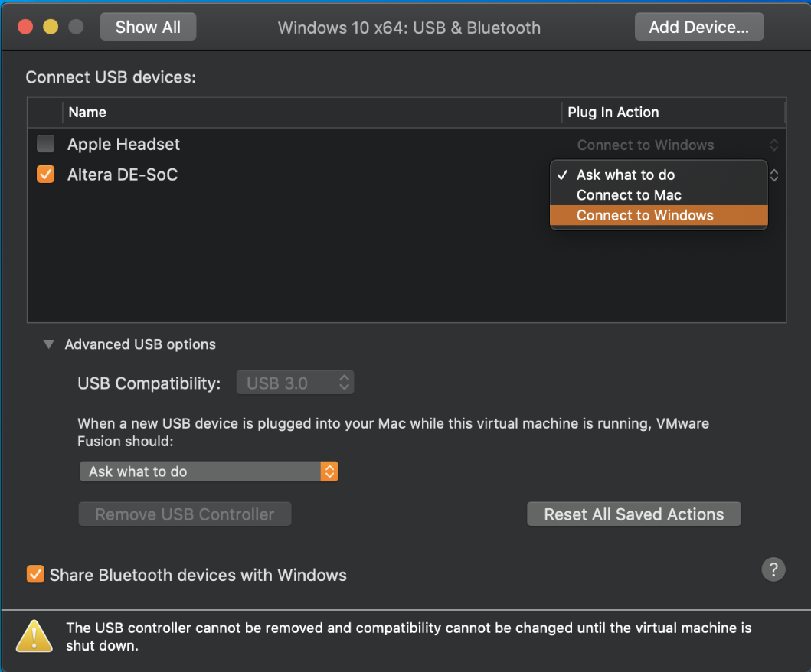Collapse the Advanced USB options section
The height and width of the screenshot is (672, 811).
(48, 344)
